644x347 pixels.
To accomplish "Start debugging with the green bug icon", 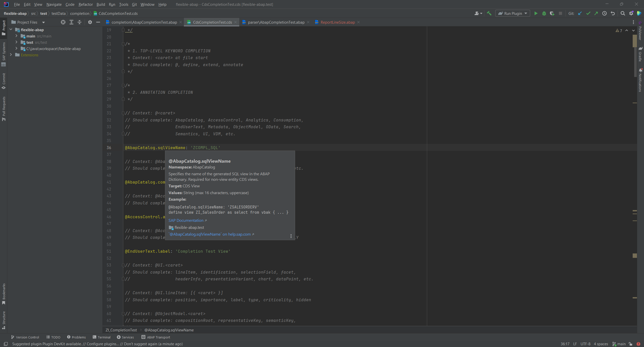I will point(544,13).
